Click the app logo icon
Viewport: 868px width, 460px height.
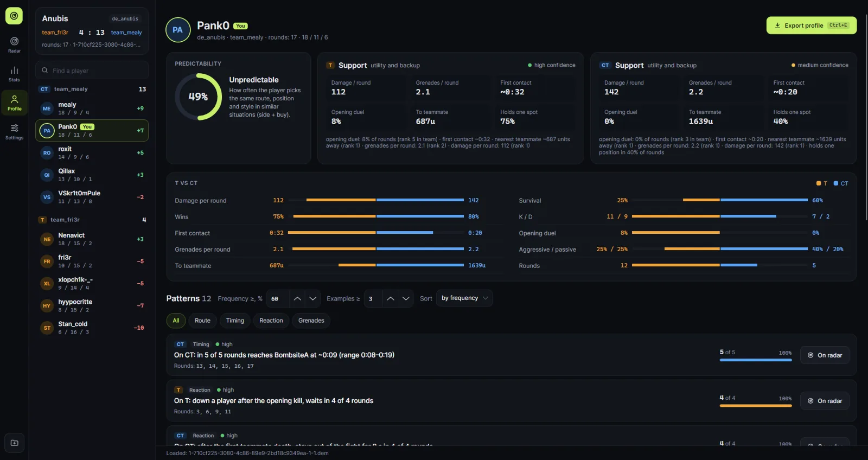(14, 16)
